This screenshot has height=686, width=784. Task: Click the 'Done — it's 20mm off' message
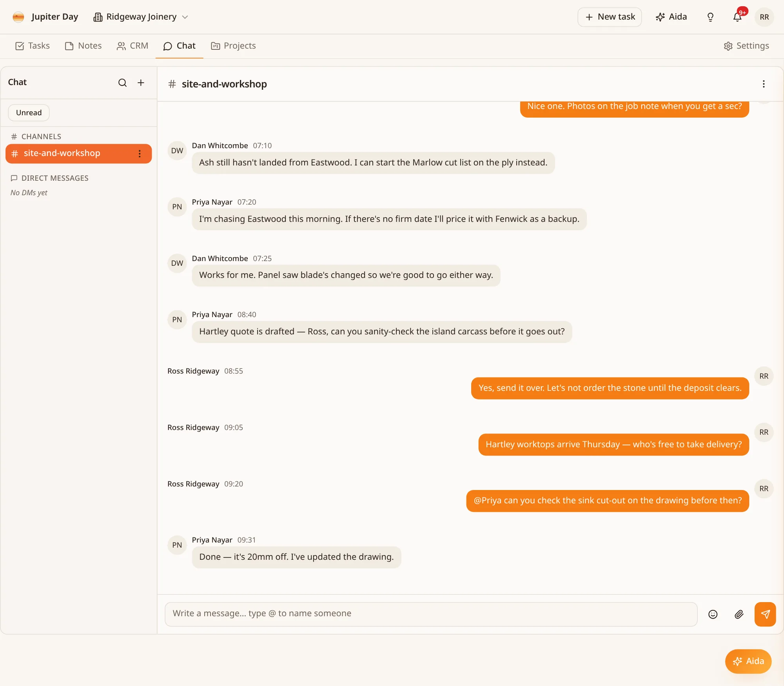[x=296, y=557]
